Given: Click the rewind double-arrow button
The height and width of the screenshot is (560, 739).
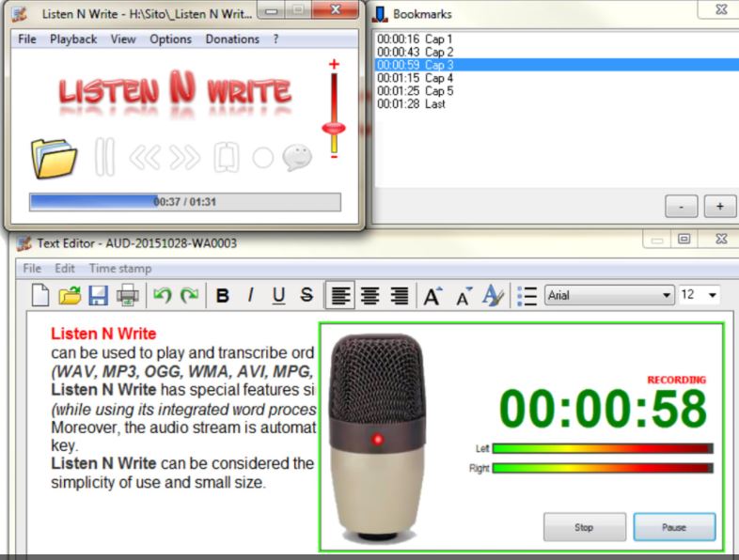Looking at the screenshot, I should coord(145,157).
